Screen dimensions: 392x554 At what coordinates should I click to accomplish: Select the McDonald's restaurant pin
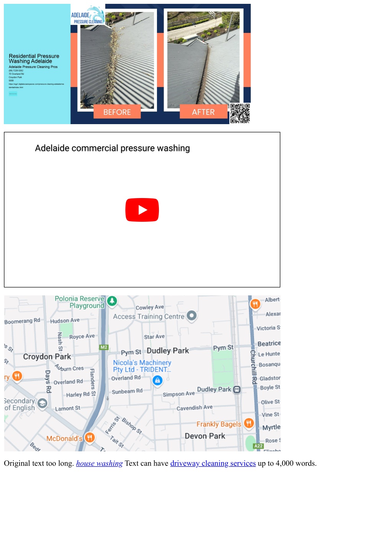[x=90, y=438]
